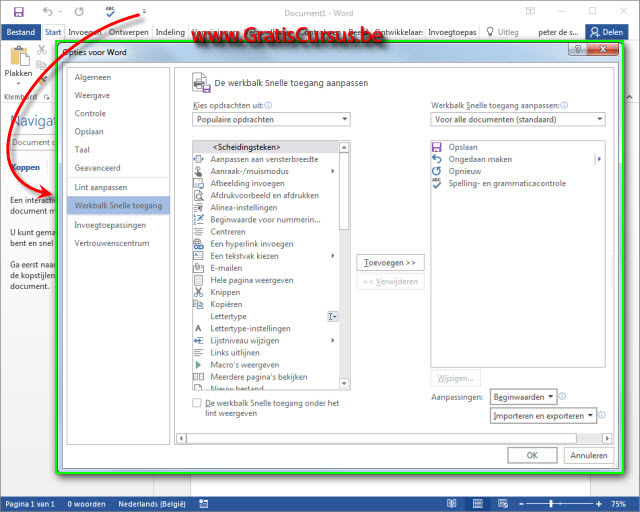Click Annuleren button
The image size is (640, 512).
[x=589, y=455]
